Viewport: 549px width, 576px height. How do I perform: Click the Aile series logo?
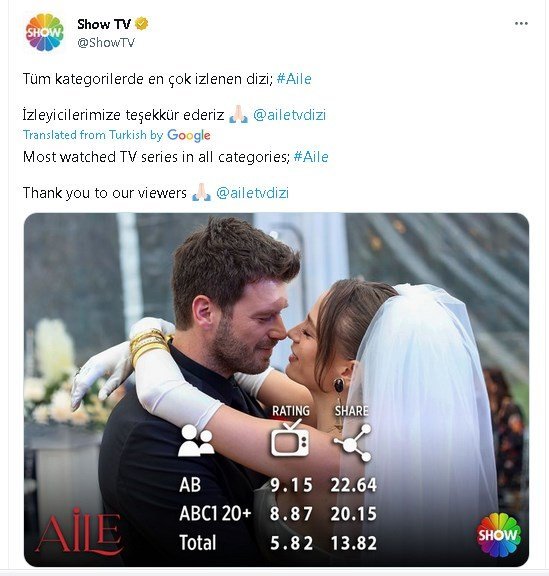(79, 532)
